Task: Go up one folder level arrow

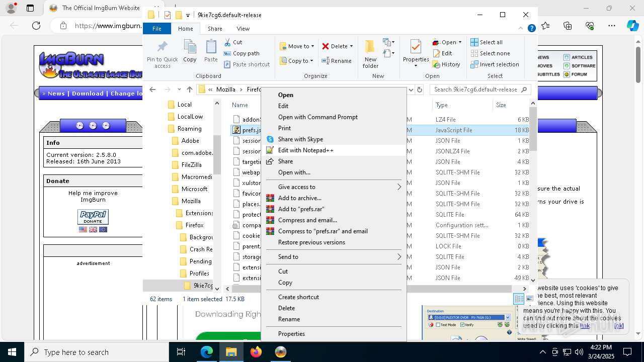Action: point(189,89)
